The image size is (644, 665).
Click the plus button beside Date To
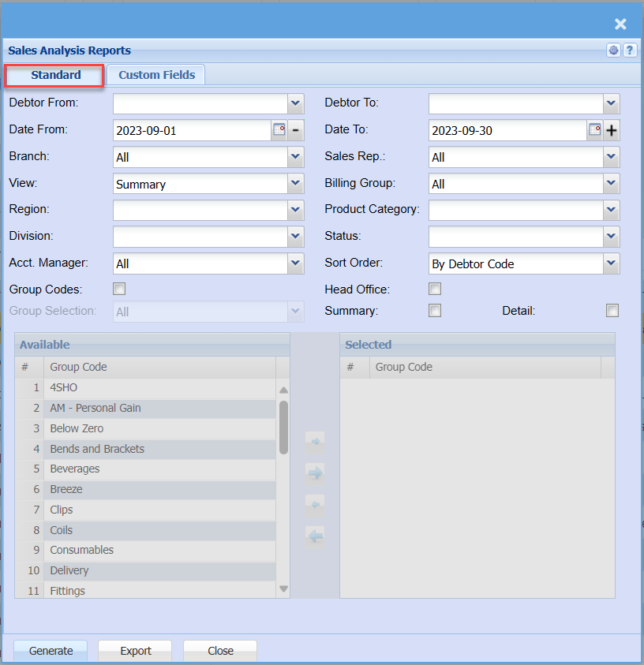click(x=612, y=130)
